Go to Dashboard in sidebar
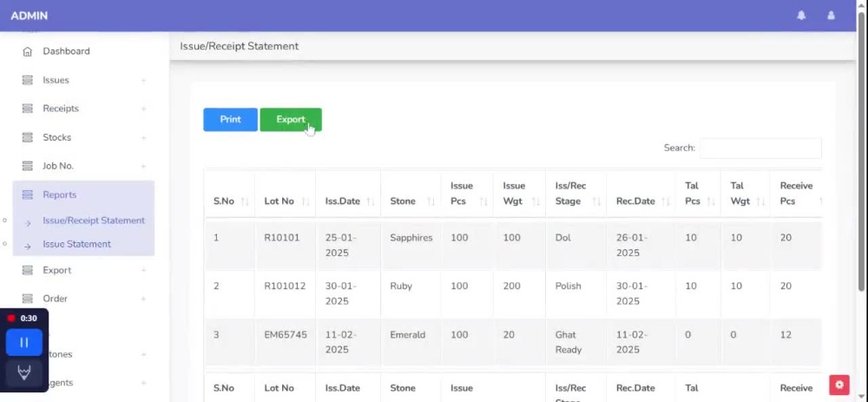 coord(66,51)
